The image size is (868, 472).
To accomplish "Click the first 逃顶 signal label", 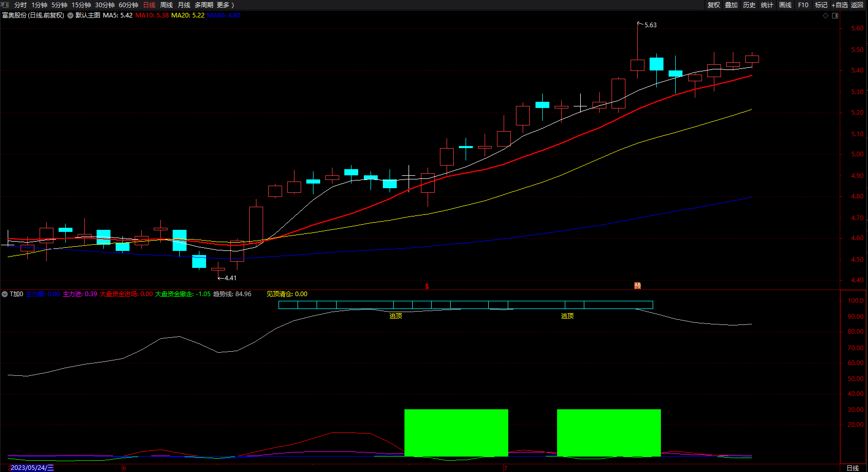I will pyautogui.click(x=396, y=316).
